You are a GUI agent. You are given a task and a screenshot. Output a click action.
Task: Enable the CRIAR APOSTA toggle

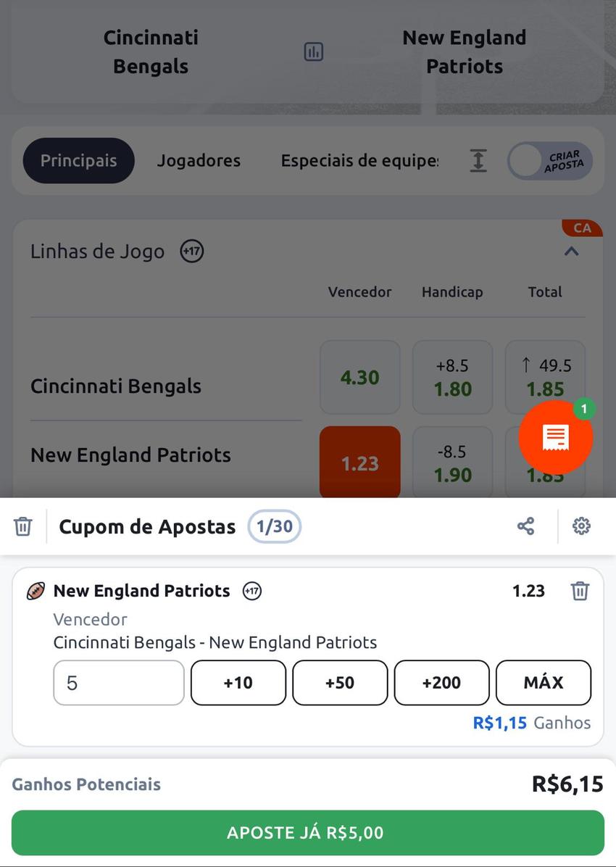pos(549,160)
